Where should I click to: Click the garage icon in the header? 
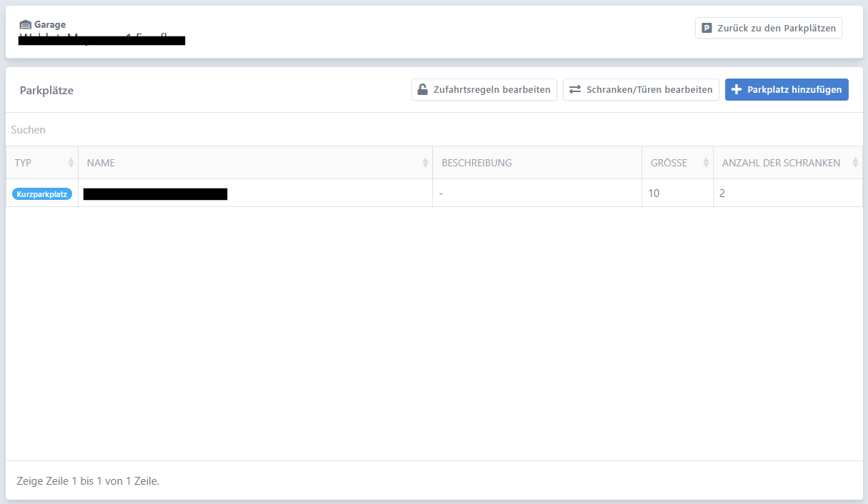pyautogui.click(x=25, y=25)
